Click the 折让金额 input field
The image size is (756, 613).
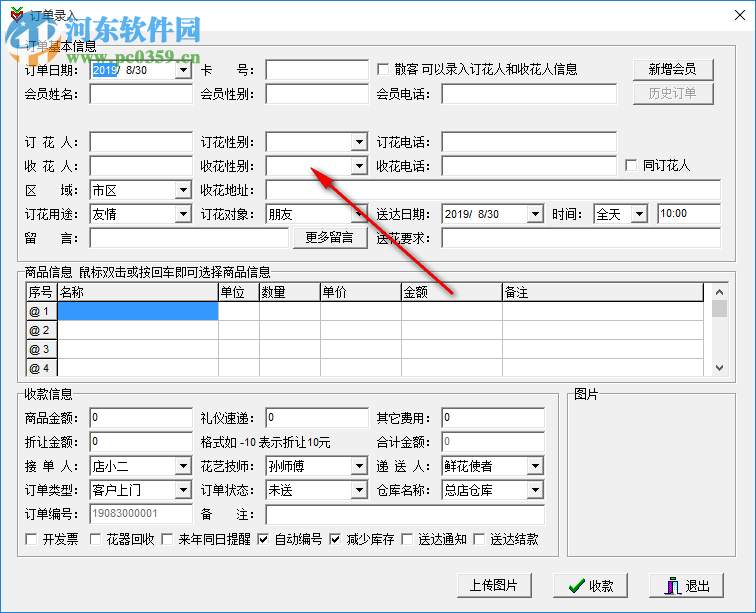click(141, 442)
